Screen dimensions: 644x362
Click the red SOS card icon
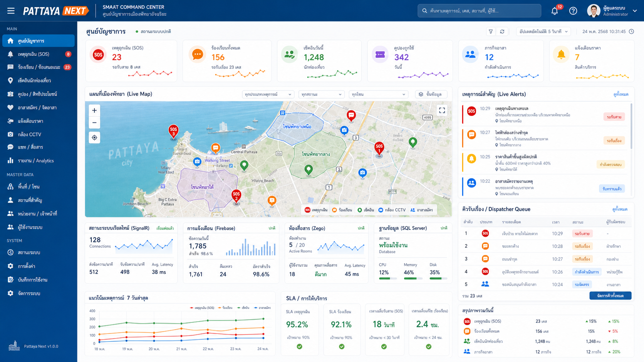pos(98,55)
